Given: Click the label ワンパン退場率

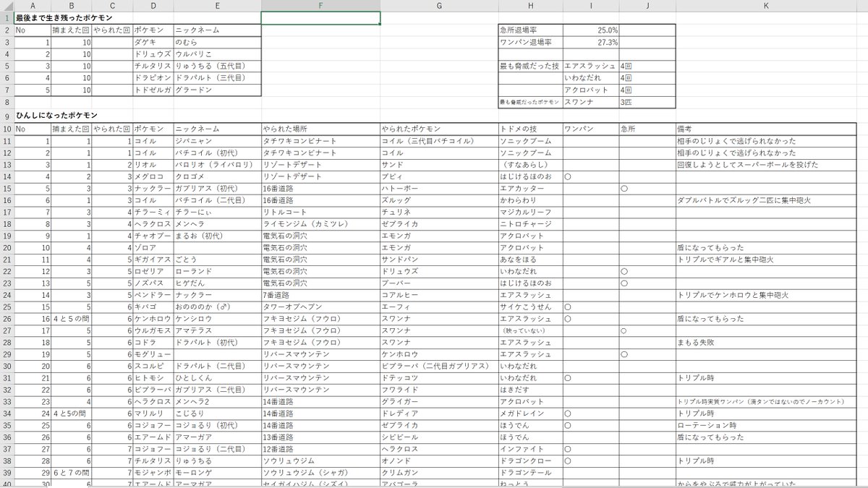Looking at the screenshot, I should 530,43.
